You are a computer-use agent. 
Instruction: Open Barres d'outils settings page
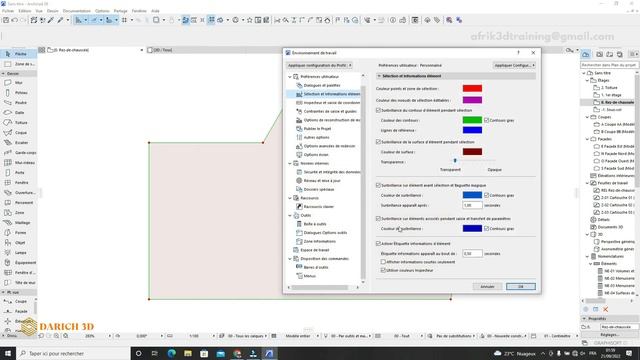coord(312,267)
